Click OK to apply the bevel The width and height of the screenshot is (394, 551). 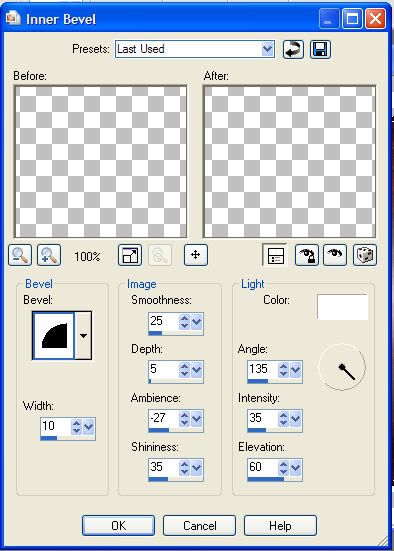(118, 526)
